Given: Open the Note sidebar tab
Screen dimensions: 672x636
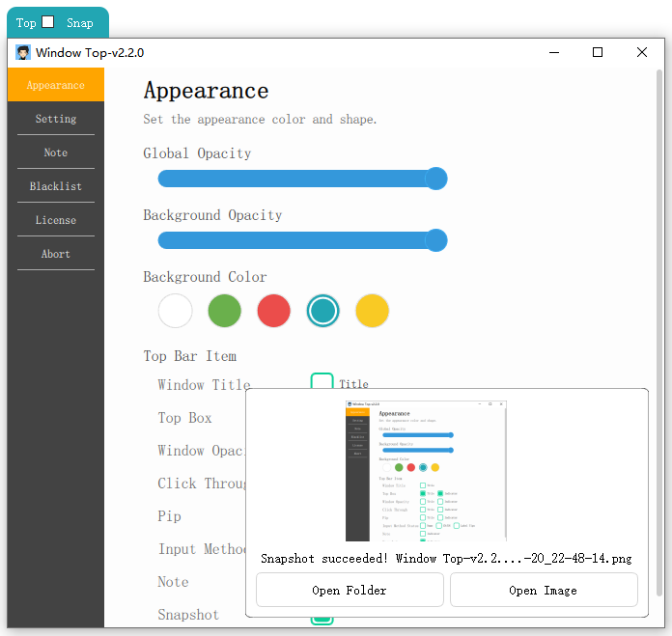Looking at the screenshot, I should [x=56, y=152].
